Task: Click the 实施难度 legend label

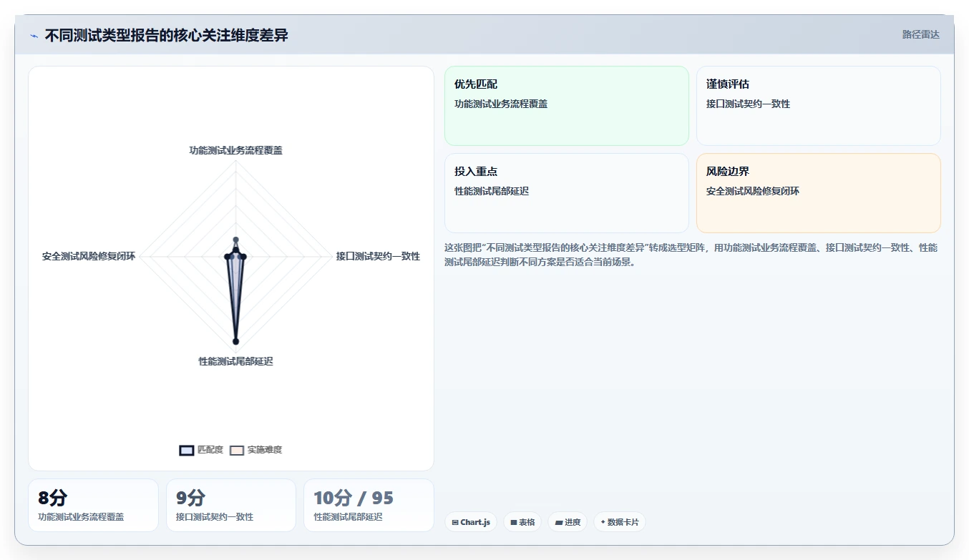Action: point(265,450)
